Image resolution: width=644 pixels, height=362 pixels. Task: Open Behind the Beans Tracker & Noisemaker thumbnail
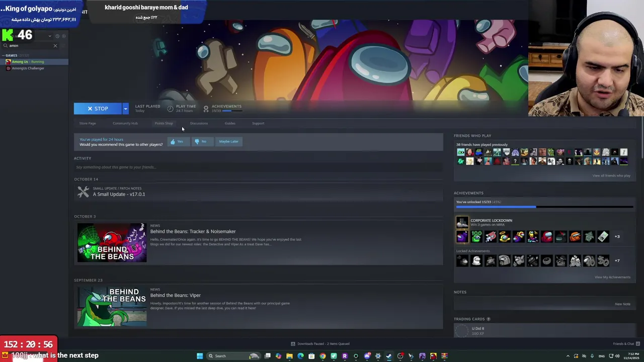click(112, 243)
